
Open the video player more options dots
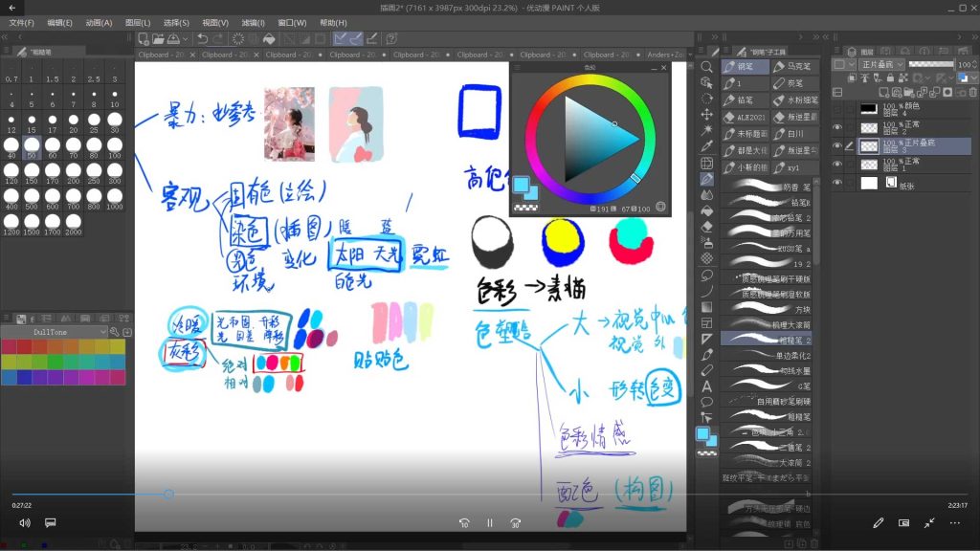955,523
